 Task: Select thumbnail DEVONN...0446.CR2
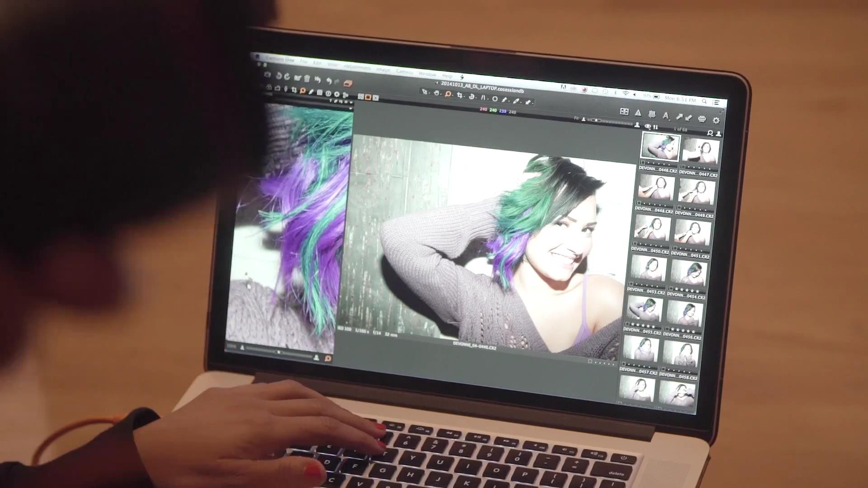click(660, 146)
